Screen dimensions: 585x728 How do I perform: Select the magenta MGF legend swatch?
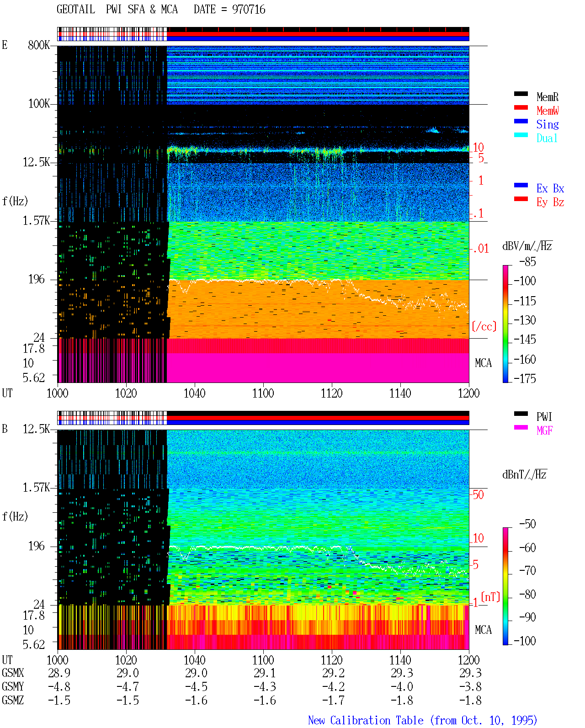(x=521, y=428)
